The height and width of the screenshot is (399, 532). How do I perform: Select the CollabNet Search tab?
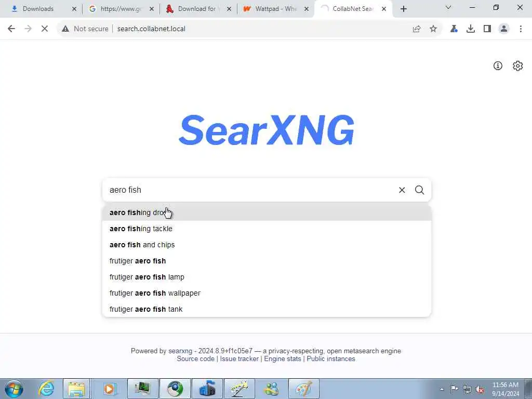point(353,9)
